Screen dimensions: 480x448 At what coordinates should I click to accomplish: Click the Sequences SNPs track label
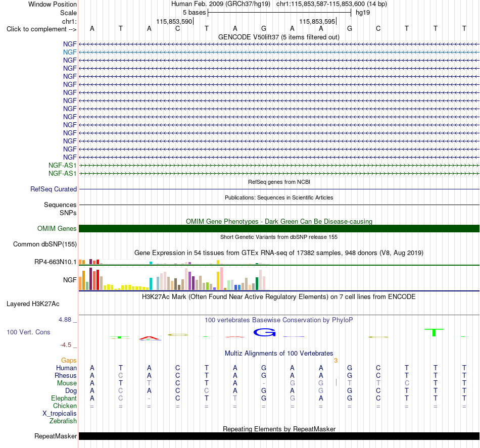tap(60, 209)
